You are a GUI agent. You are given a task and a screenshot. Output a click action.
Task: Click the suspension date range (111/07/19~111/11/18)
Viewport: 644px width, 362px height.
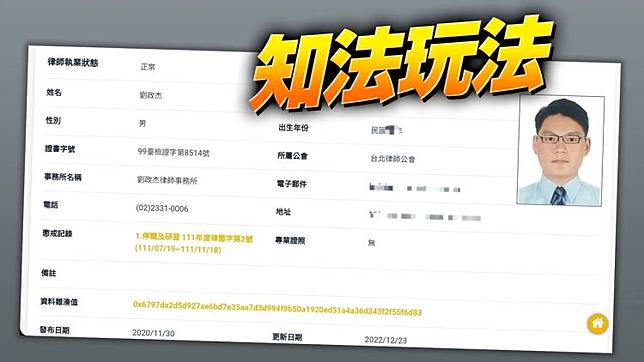pyautogui.click(x=178, y=249)
